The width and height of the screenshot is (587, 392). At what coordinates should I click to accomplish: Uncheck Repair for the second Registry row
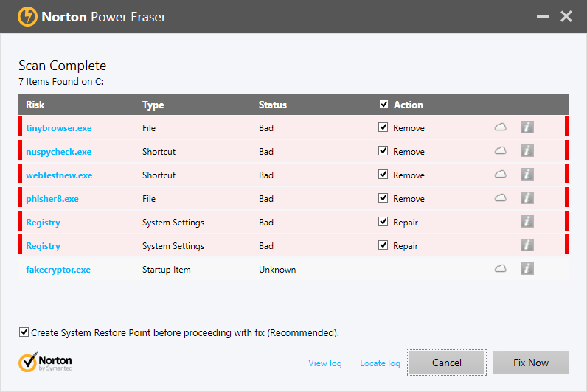click(383, 245)
